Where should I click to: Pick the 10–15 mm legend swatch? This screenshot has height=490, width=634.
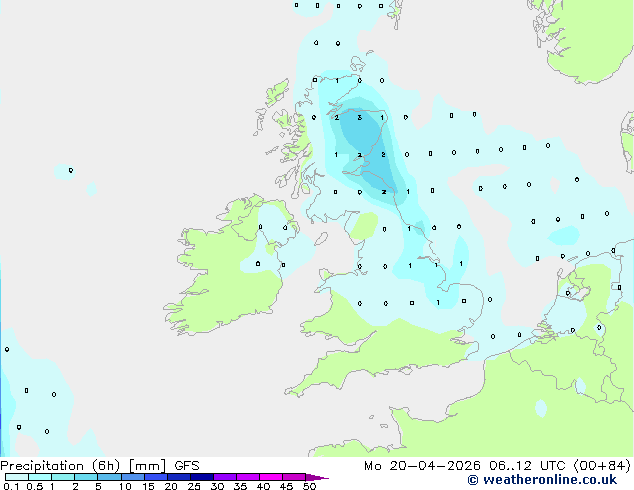point(132,477)
